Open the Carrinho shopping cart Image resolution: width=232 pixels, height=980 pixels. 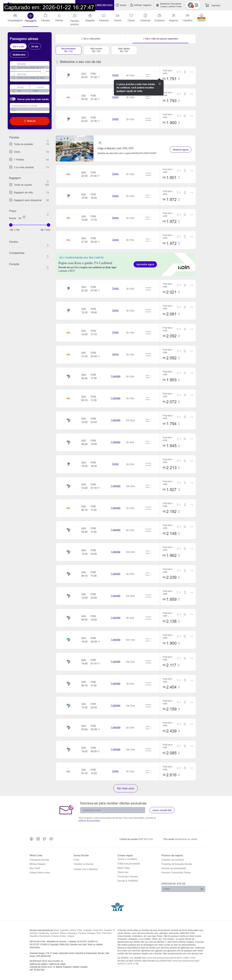point(213,5)
